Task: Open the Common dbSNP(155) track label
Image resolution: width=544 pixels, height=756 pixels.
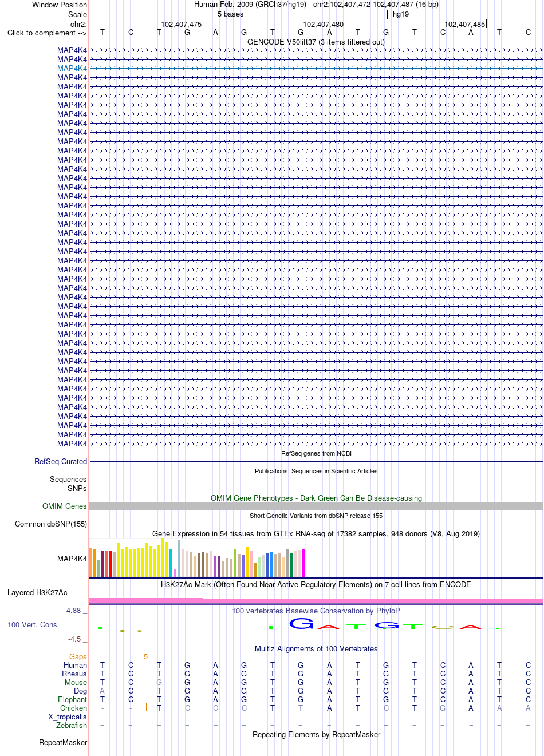Action: point(51,524)
